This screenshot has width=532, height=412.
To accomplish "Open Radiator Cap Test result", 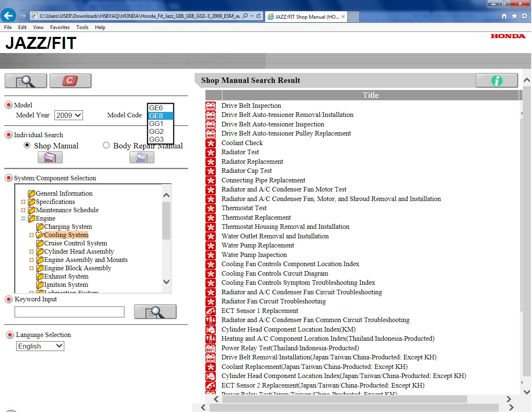I will click(246, 171).
